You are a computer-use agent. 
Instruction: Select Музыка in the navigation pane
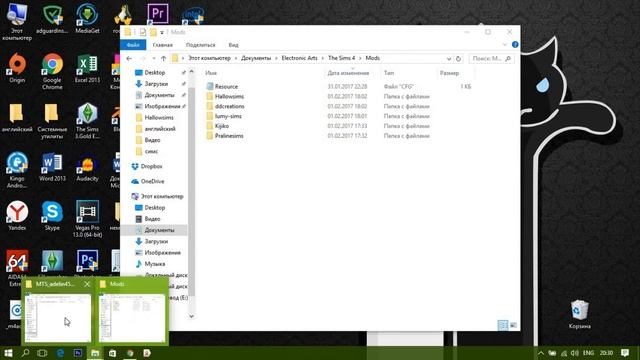(154, 264)
